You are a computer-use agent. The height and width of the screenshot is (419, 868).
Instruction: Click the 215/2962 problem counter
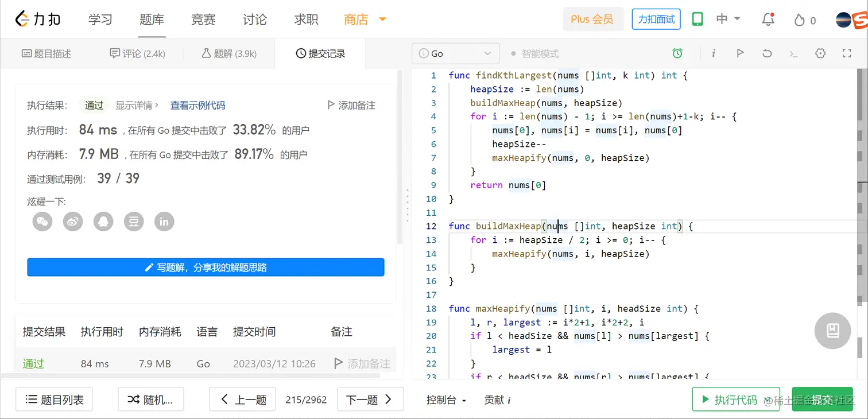click(x=306, y=399)
